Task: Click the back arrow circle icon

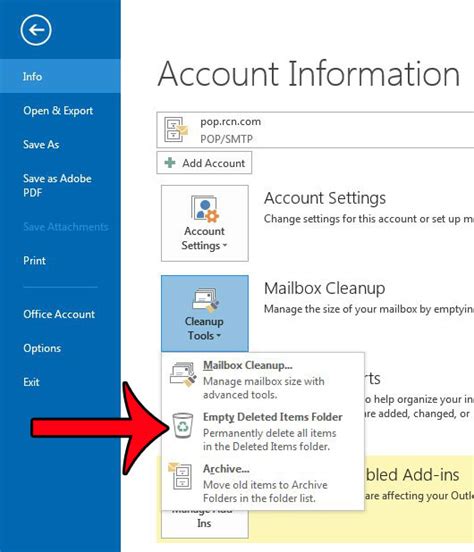Action: coord(36,30)
